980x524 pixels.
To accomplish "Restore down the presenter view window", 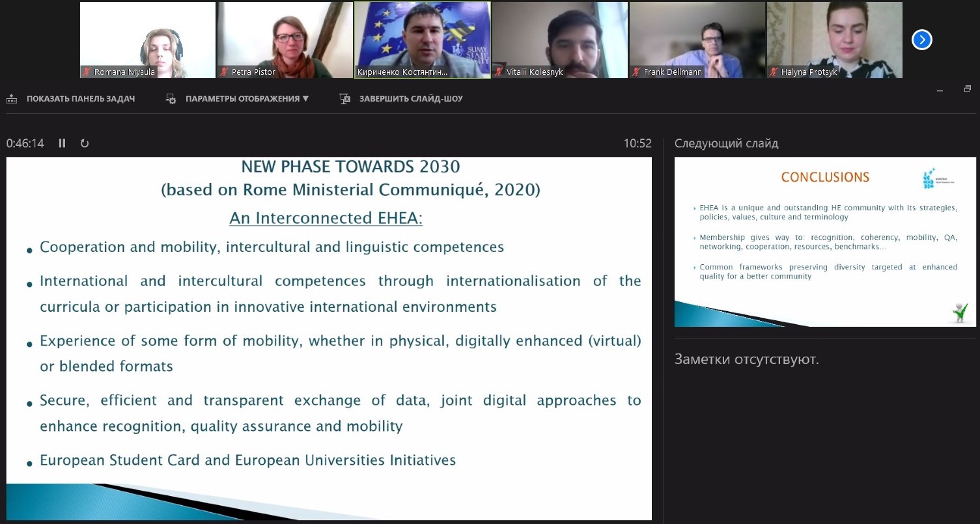I will (968, 89).
